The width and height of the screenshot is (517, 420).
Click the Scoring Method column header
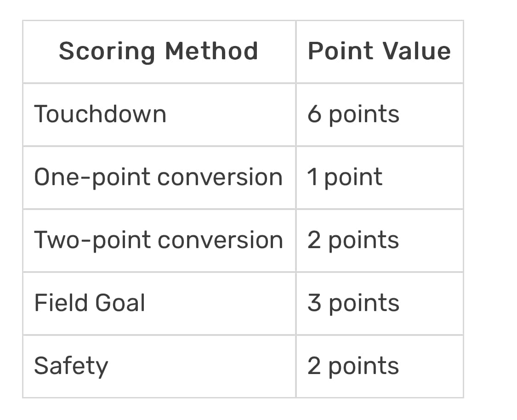click(x=159, y=51)
